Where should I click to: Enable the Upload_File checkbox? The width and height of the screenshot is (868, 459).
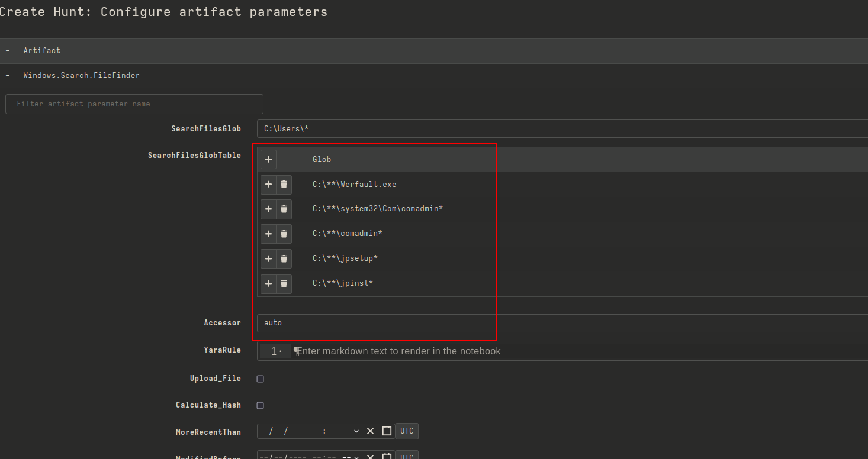(x=260, y=379)
